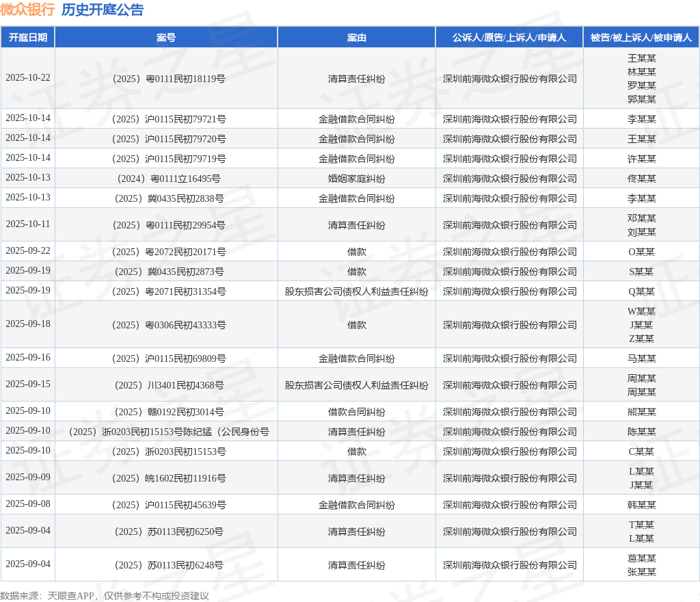This screenshot has height=602, width=700.
Task: Click the 公诉人/原告/上诉人/申请人 column header
Action: tap(509, 38)
